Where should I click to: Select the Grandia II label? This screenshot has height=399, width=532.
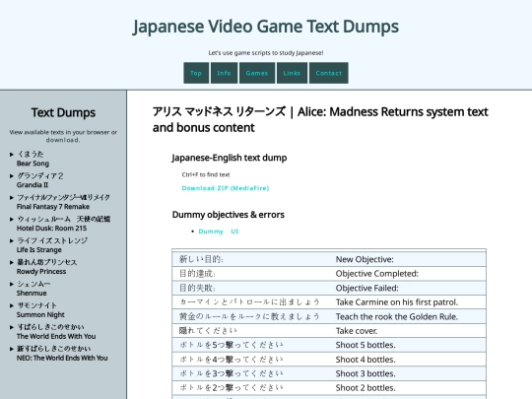[x=33, y=185]
